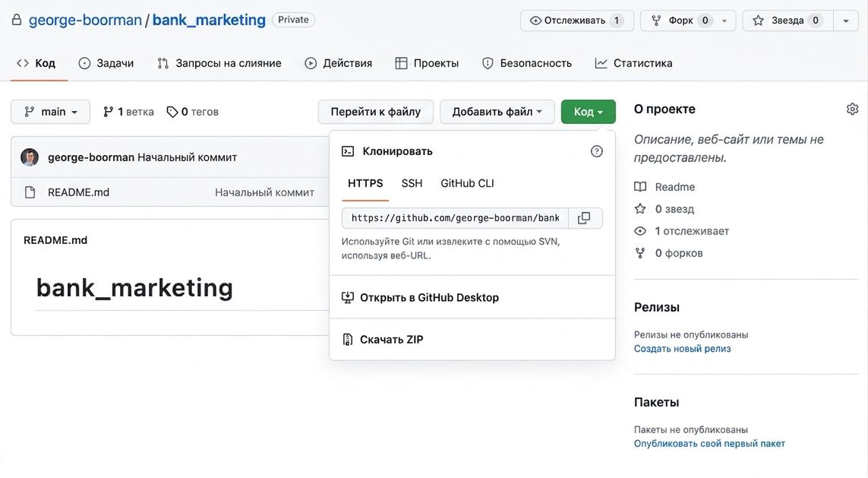Click the bank_marketing README heading
The width and height of the screenshot is (868, 478).
(134, 288)
